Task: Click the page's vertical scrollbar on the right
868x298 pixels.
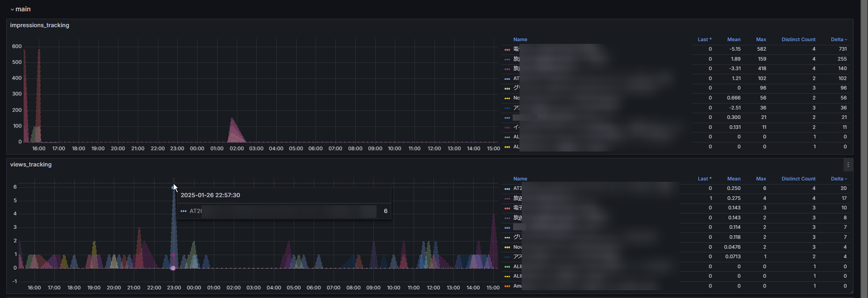Action: pyautogui.click(x=864, y=136)
